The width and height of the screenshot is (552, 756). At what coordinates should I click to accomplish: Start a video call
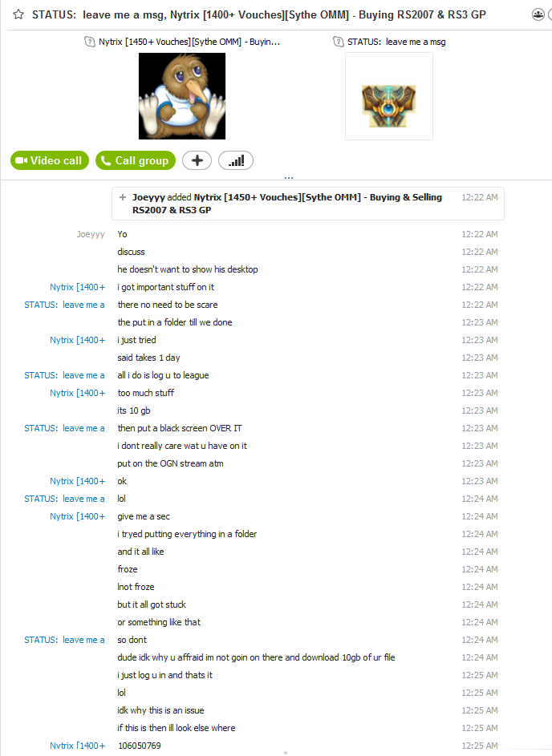coord(50,160)
